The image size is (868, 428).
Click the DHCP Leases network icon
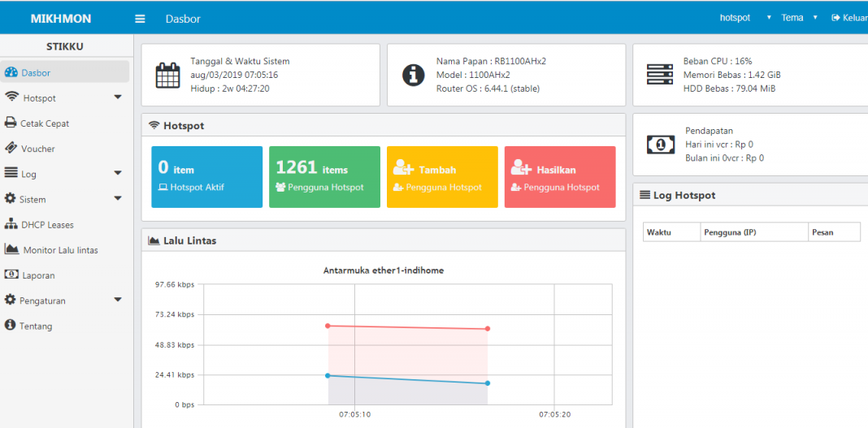(x=11, y=224)
